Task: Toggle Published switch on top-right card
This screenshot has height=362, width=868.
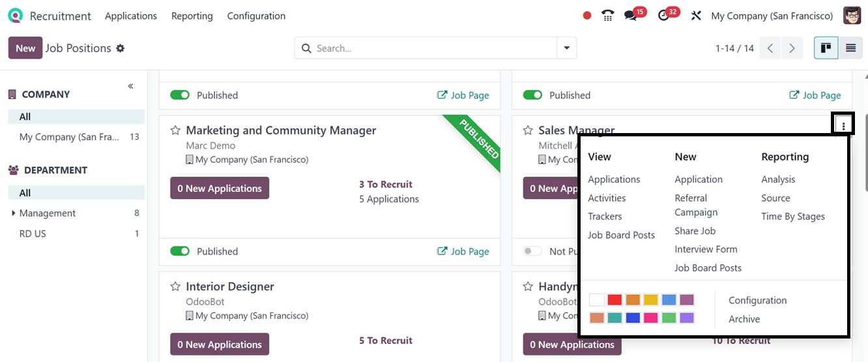Action: (x=532, y=95)
